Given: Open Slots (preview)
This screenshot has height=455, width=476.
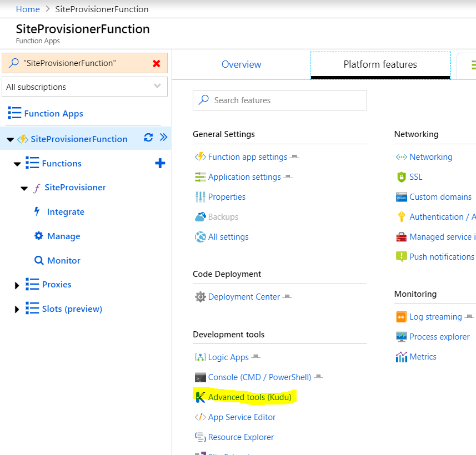Looking at the screenshot, I should pyautogui.click(x=72, y=309).
